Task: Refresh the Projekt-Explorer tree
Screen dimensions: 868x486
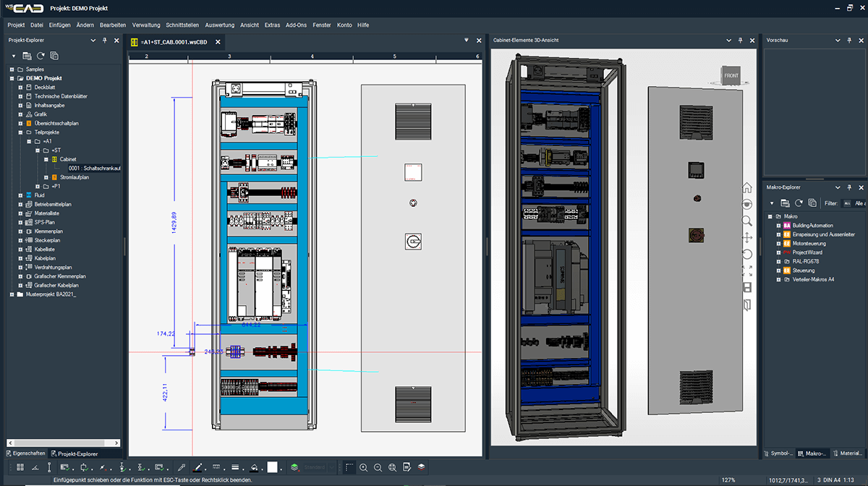Action: 41,56
